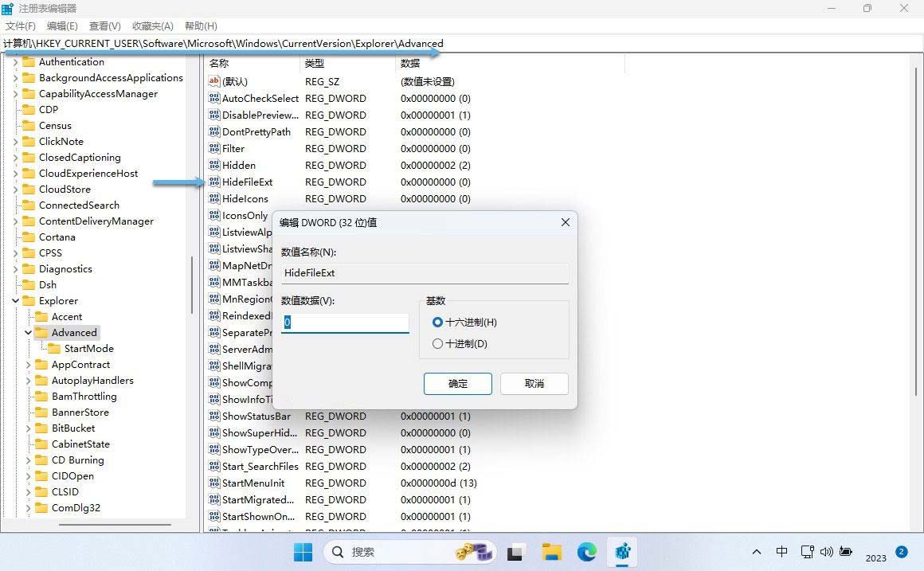Screen dimensions: 924x571
Task: Click the 取消 button in the dialog
Action: coord(534,383)
